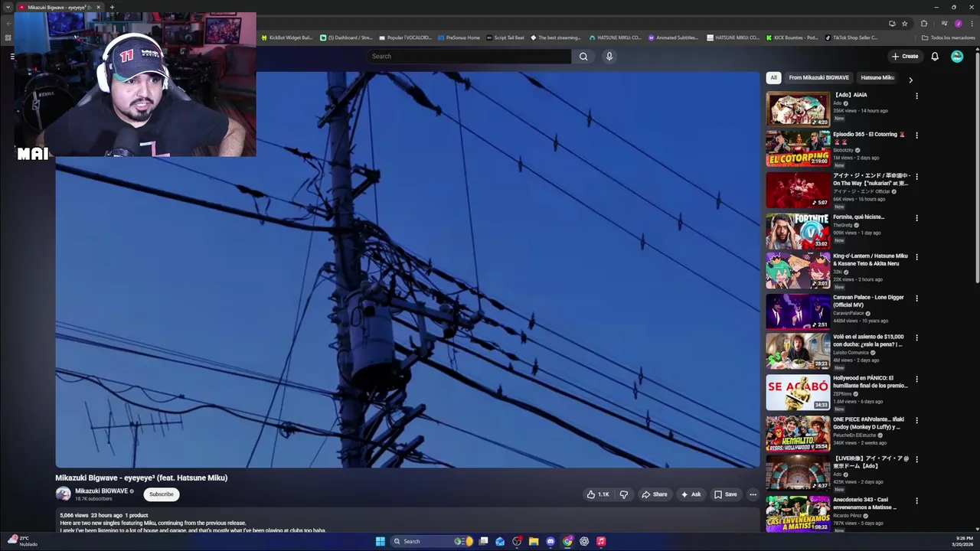
Task: Open options menu for On The Way video
Action: pos(916,177)
